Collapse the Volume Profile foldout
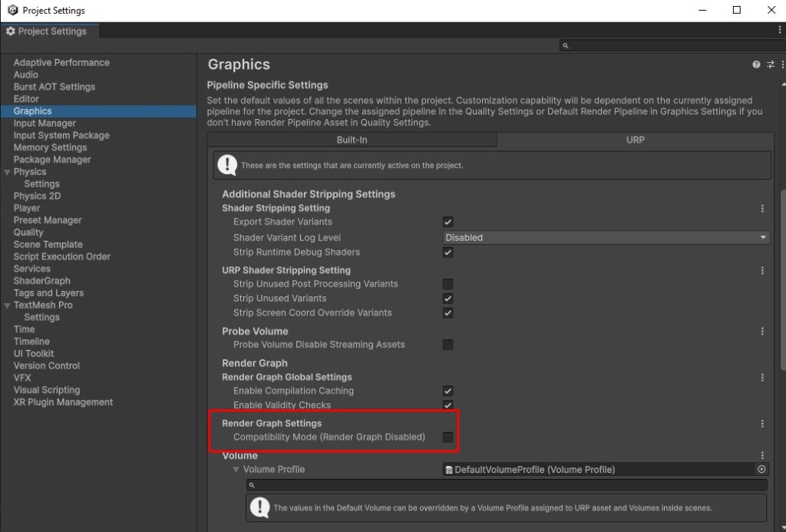This screenshot has height=532, width=786. [236, 470]
